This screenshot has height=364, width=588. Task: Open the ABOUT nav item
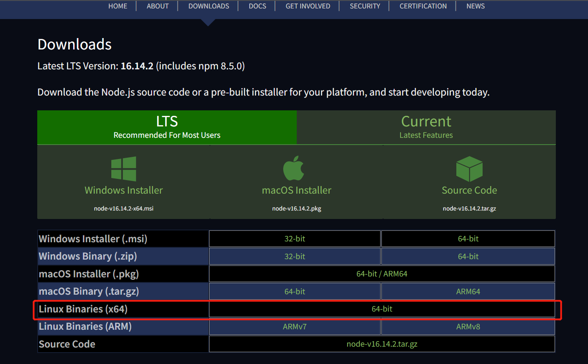158,6
